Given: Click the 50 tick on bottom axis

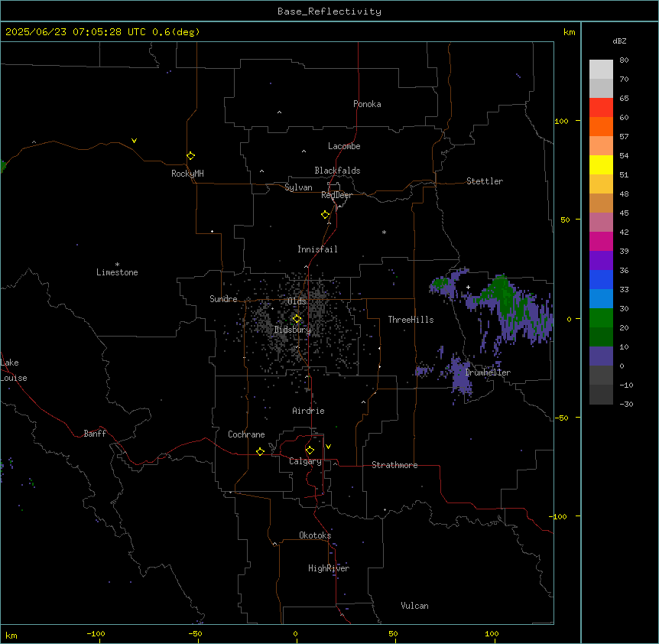Looking at the screenshot, I should pyautogui.click(x=394, y=634).
